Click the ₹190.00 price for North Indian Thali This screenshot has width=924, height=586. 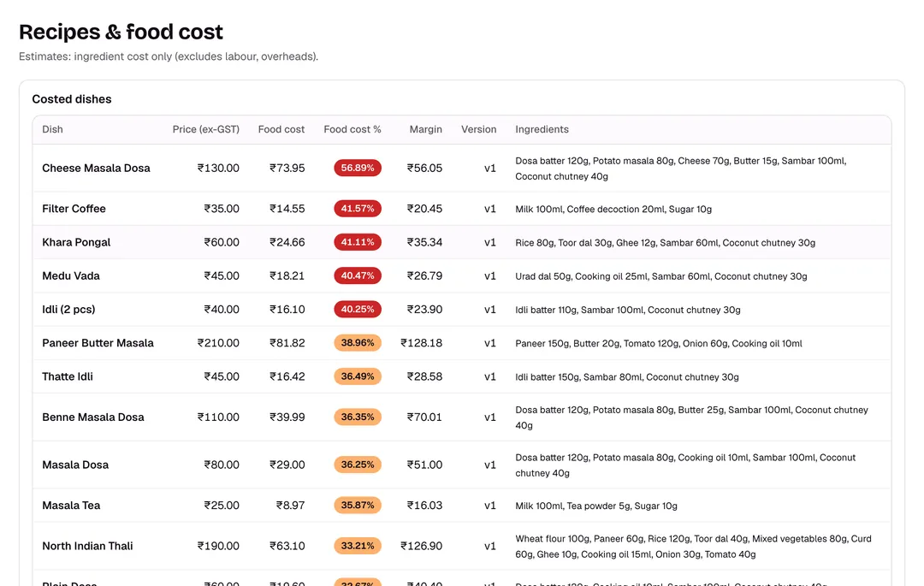[218, 547]
